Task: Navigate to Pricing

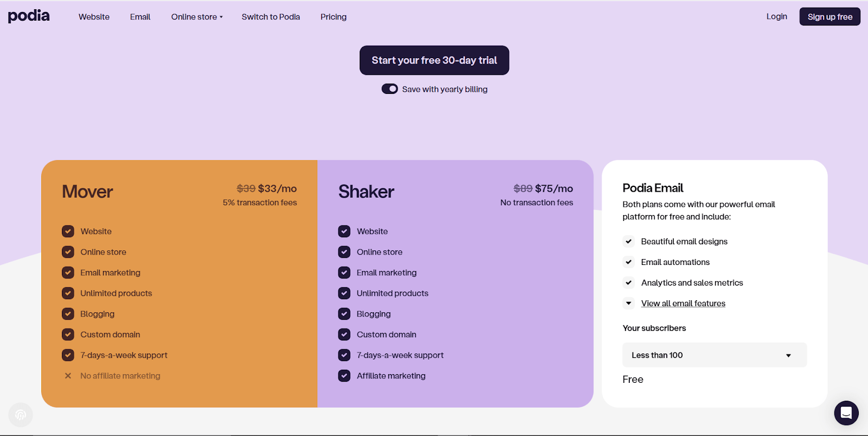Action: [333, 17]
